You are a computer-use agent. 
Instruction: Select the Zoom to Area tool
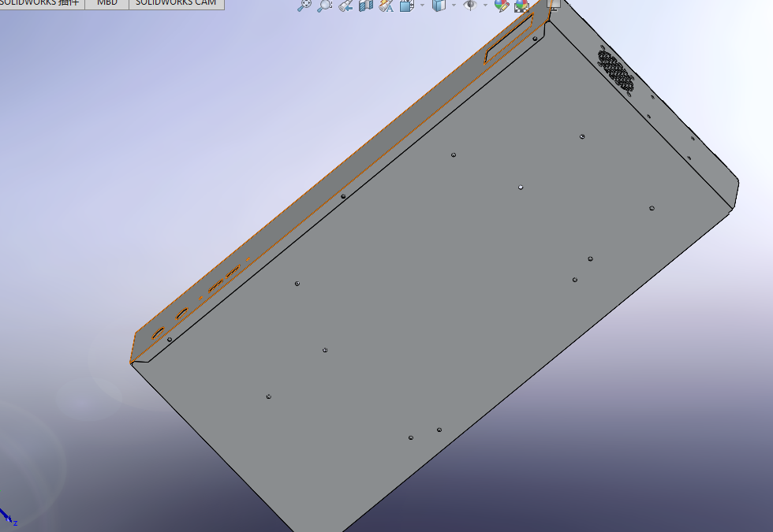pyautogui.click(x=324, y=6)
